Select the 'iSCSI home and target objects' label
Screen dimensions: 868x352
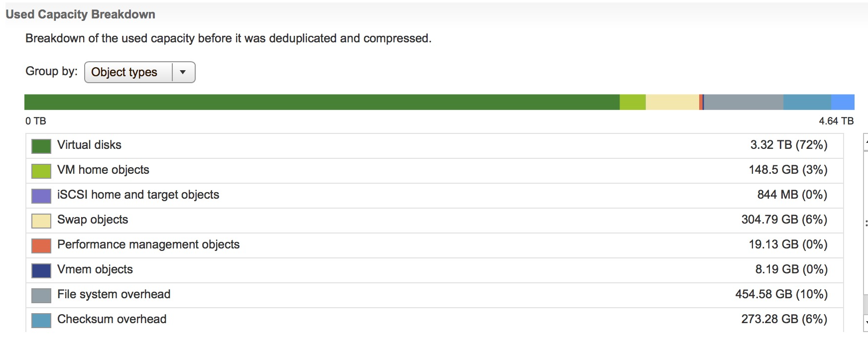(138, 195)
